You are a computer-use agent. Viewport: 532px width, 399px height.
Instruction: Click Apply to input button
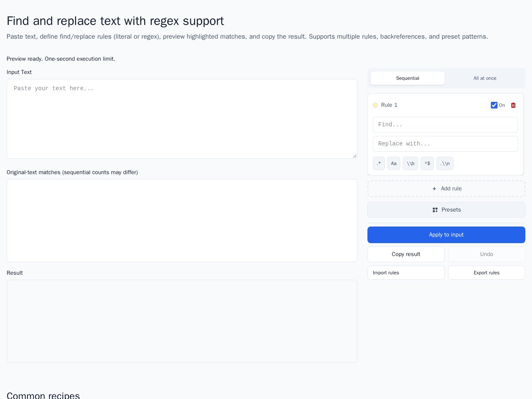446,235
